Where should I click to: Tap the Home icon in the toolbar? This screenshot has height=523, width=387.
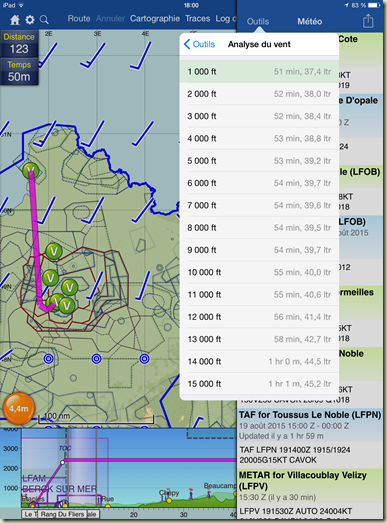(15, 20)
